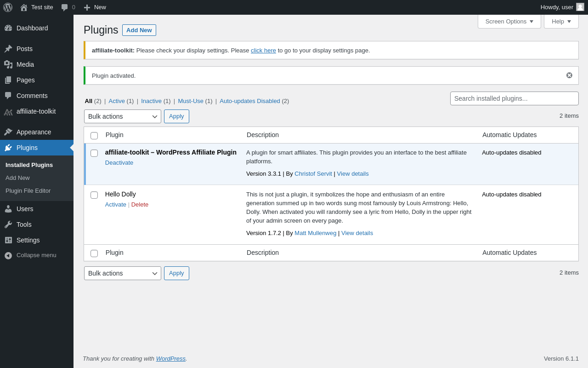The image size is (588, 368).
Task: Open the Settings sliders icon
Action: pos(8,240)
